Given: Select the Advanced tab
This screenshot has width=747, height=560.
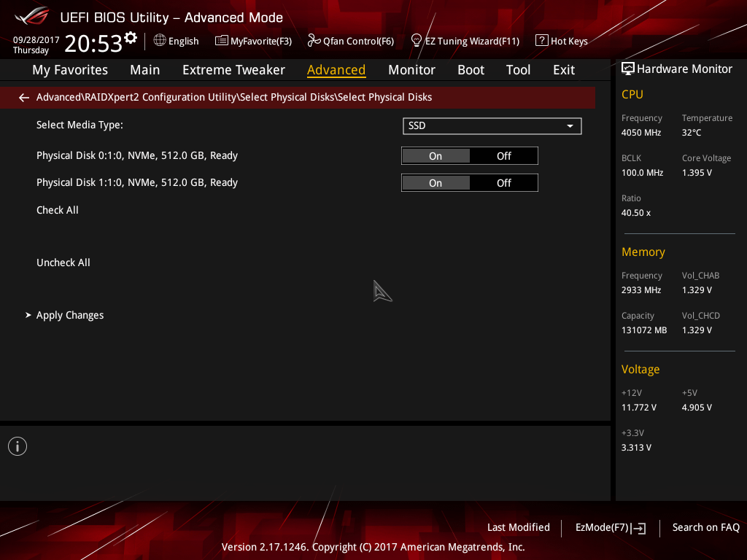Looking at the screenshot, I should click(x=336, y=70).
